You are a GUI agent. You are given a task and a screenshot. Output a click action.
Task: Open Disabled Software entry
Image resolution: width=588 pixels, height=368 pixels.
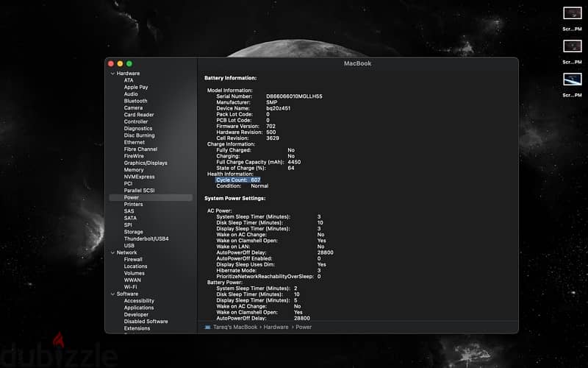[146, 322]
